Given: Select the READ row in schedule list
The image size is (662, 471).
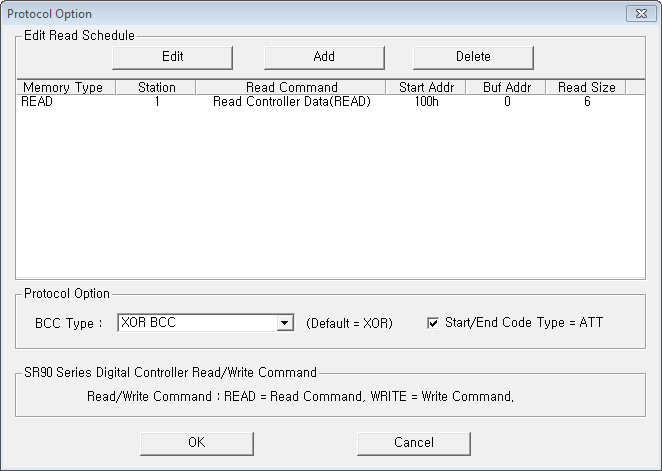Looking at the screenshot, I should [331, 102].
